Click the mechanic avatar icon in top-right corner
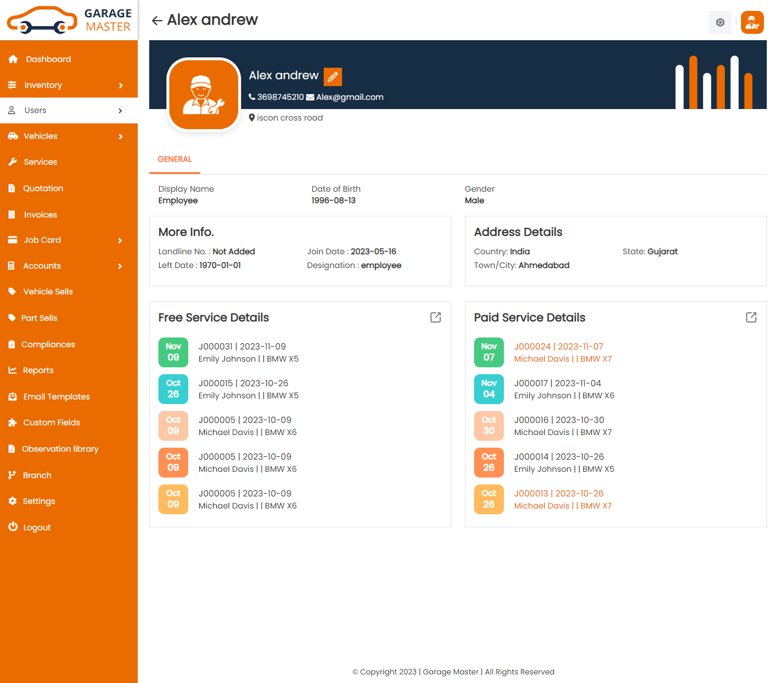Viewport: 784px width, 683px height. click(x=752, y=22)
